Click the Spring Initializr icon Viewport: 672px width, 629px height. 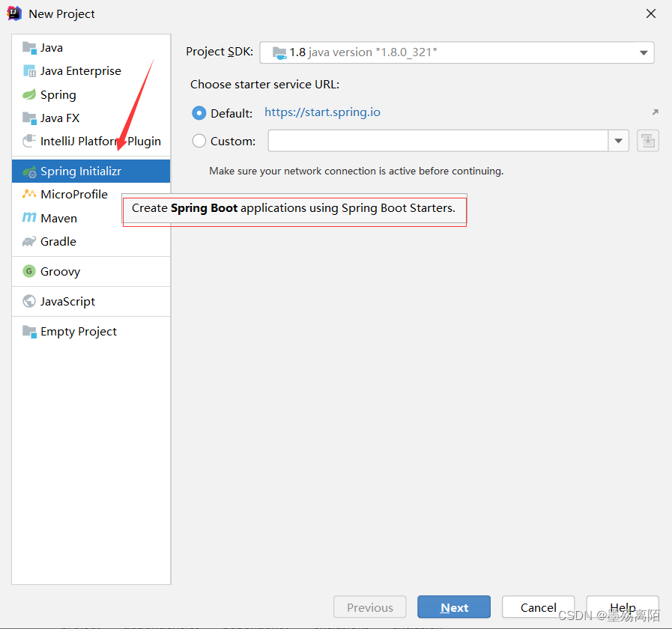point(29,171)
